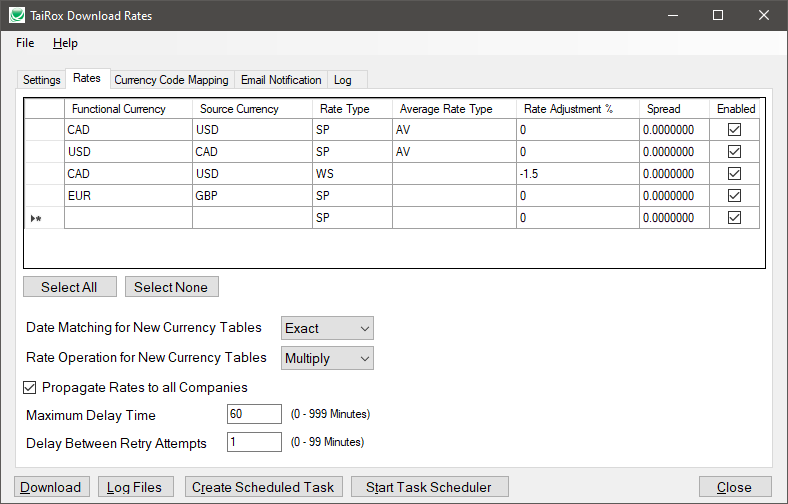Click the Spread cell in the EUR row

point(674,195)
